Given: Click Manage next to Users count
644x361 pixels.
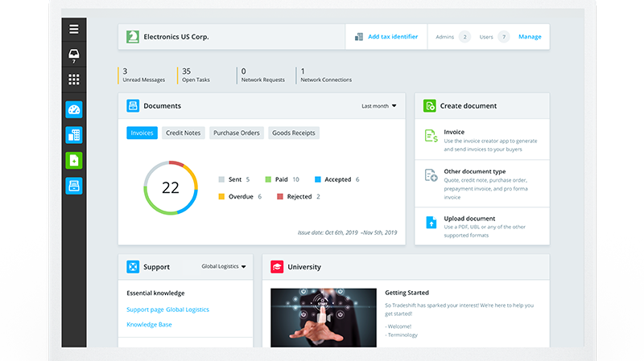Looking at the screenshot, I should [x=530, y=37].
